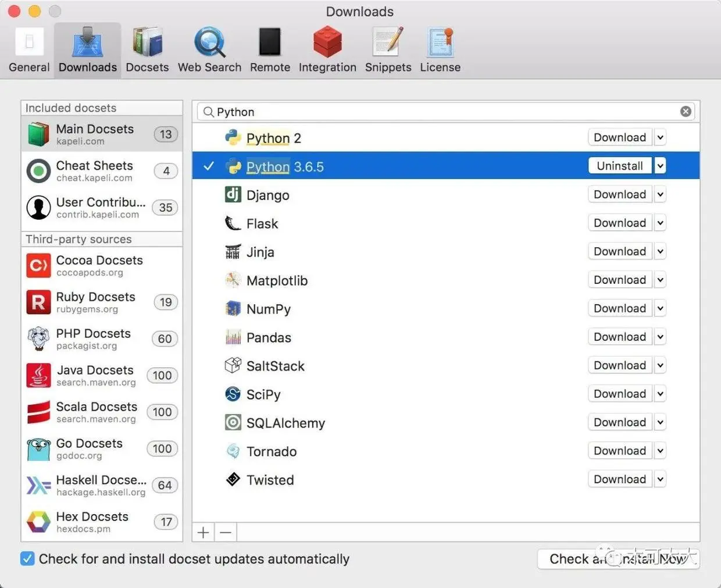
Task: Download the NumPy docset
Action: [x=620, y=308]
